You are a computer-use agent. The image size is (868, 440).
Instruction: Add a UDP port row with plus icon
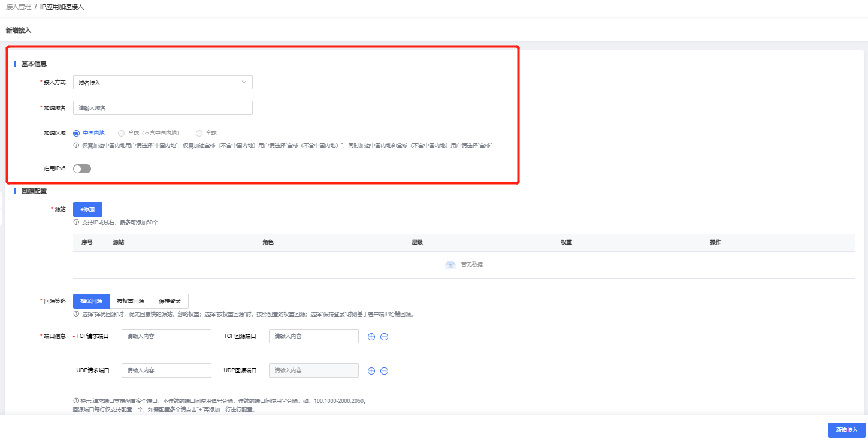pyautogui.click(x=371, y=371)
